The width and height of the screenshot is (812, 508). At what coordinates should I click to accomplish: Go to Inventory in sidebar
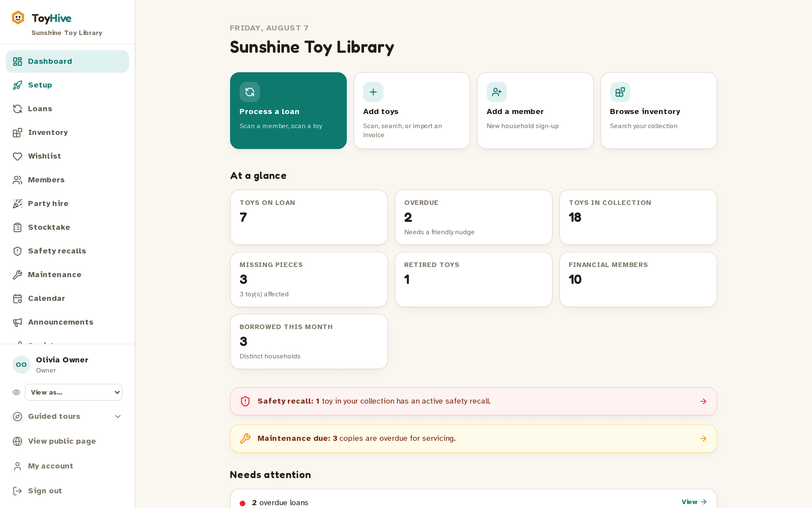pyautogui.click(x=67, y=132)
